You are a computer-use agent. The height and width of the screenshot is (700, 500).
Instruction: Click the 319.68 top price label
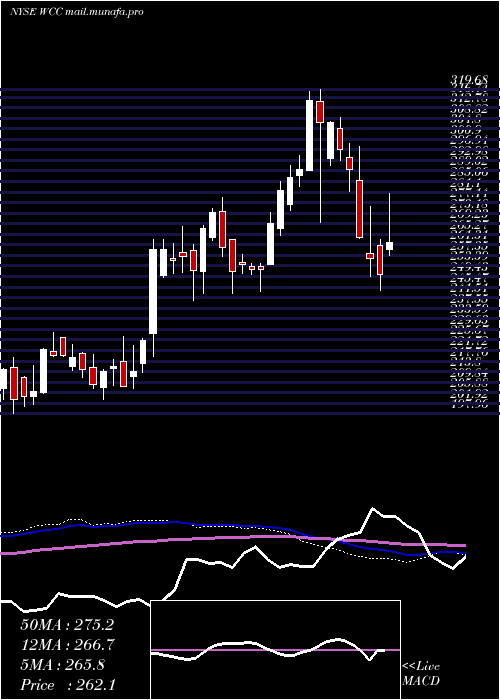click(x=469, y=80)
